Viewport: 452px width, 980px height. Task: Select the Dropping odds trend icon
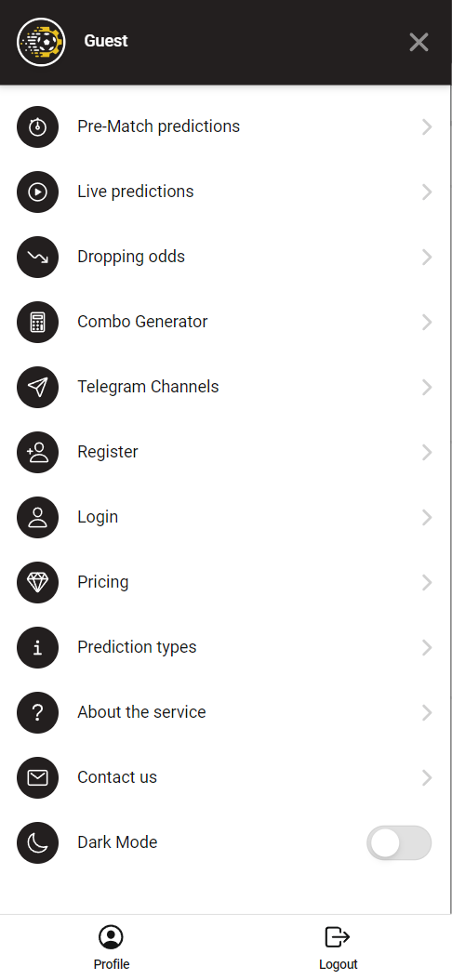point(37,257)
